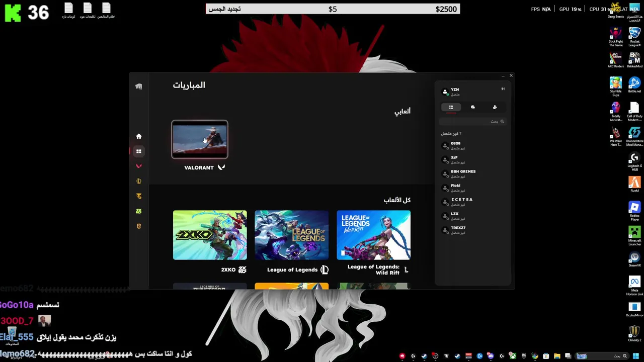Open Stick Fight The Game shortcut

(x=616, y=37)
